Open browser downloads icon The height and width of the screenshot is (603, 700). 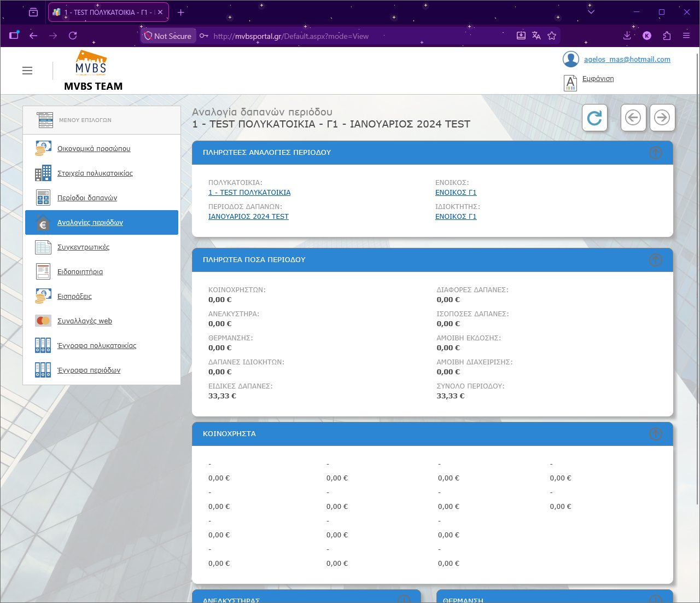click(x=627, y=36)
